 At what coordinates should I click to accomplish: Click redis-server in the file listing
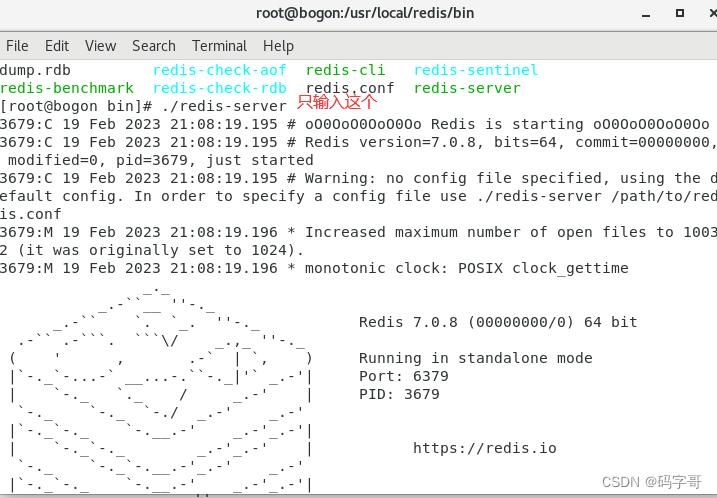tap(467, 88)
